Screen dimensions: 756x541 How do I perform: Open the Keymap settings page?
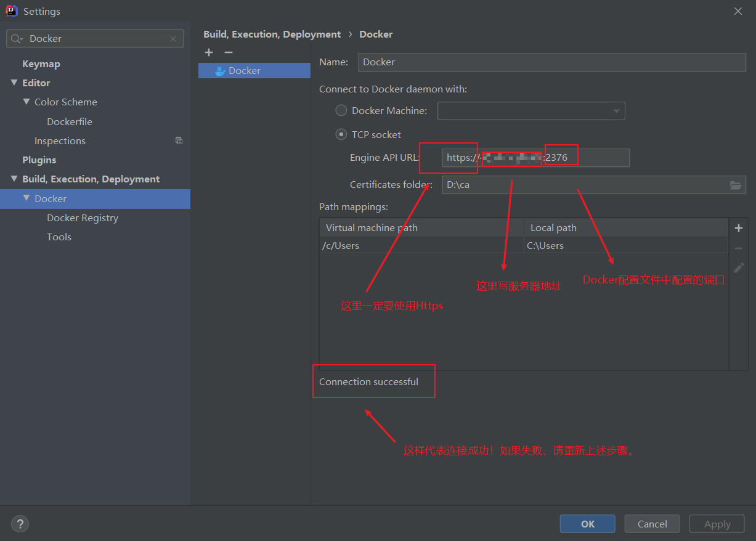pos(41,63)
